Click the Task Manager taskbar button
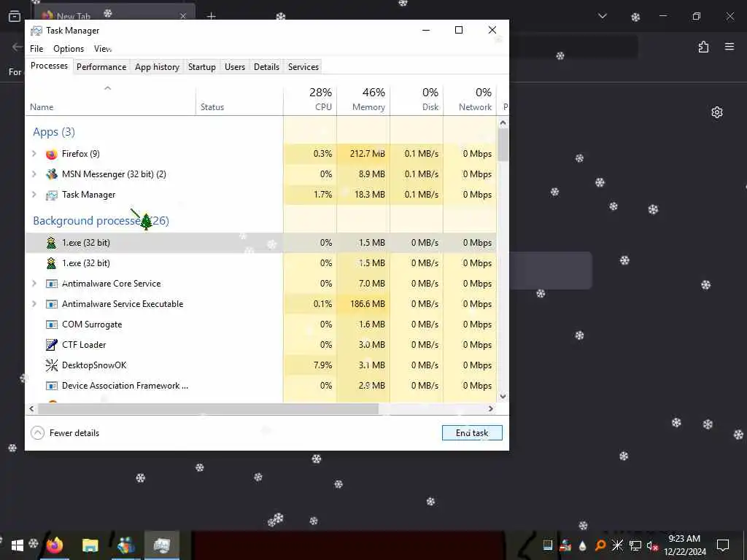 162,545
